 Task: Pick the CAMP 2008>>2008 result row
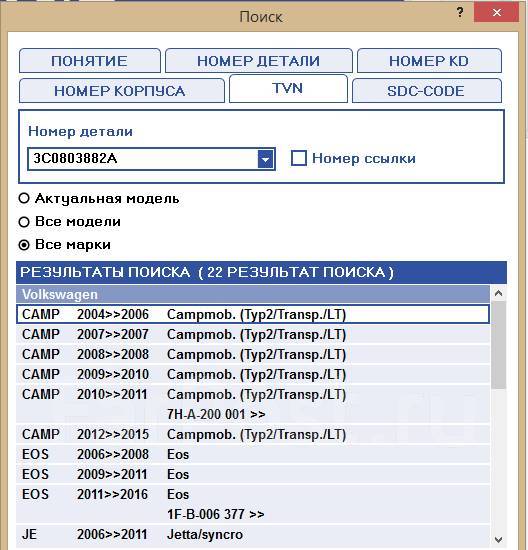pos(253,354)
